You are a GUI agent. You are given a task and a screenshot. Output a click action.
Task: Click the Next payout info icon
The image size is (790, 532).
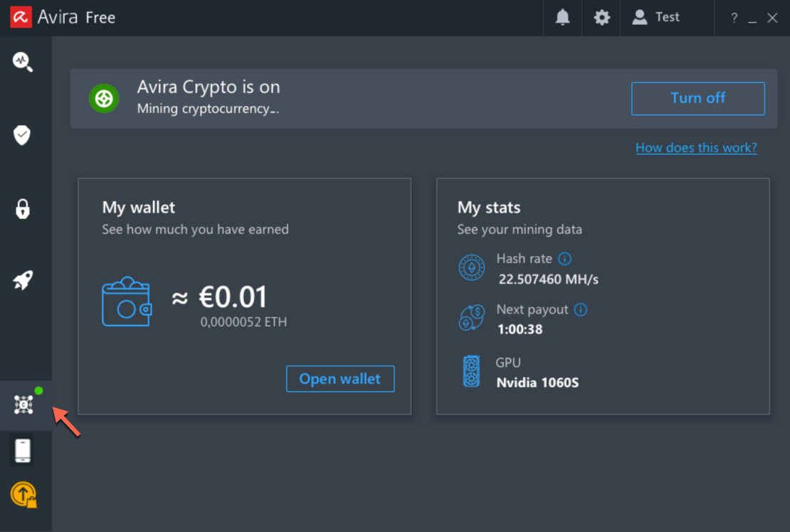[581, 309]
